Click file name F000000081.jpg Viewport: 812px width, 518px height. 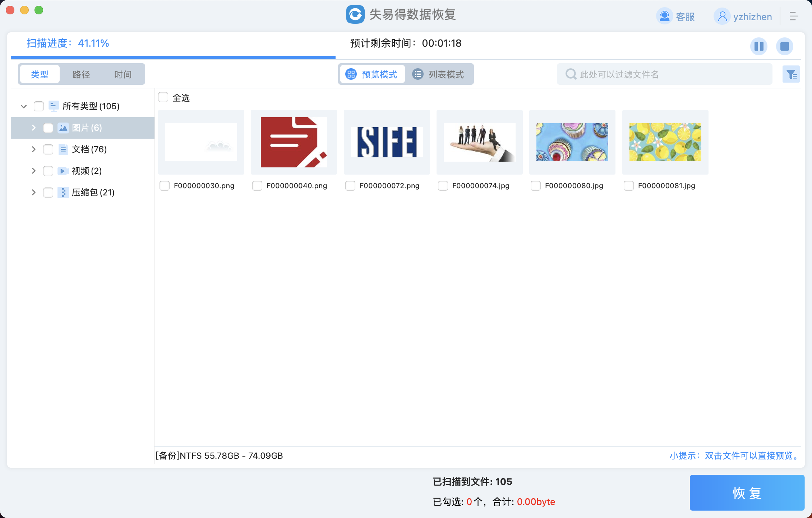[666, 186]
